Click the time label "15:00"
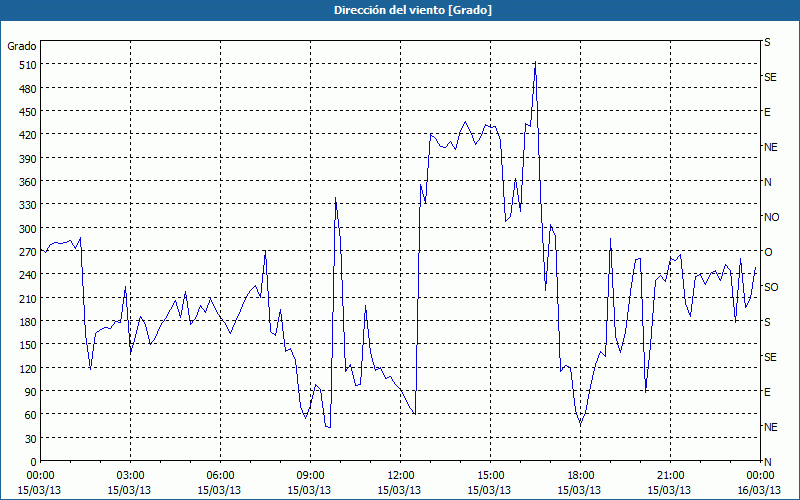Image resolution: width=800 pixels, height=500 pixels. 490,476
